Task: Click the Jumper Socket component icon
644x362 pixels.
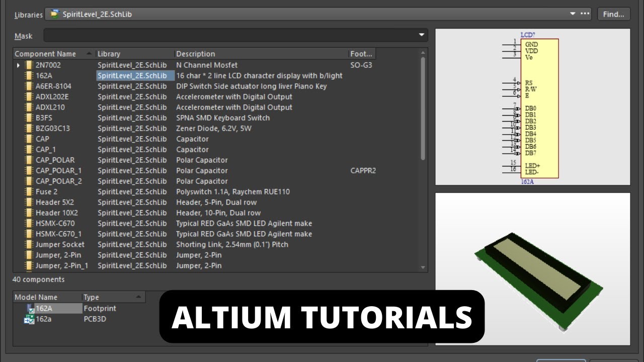Action: (29, 244)
